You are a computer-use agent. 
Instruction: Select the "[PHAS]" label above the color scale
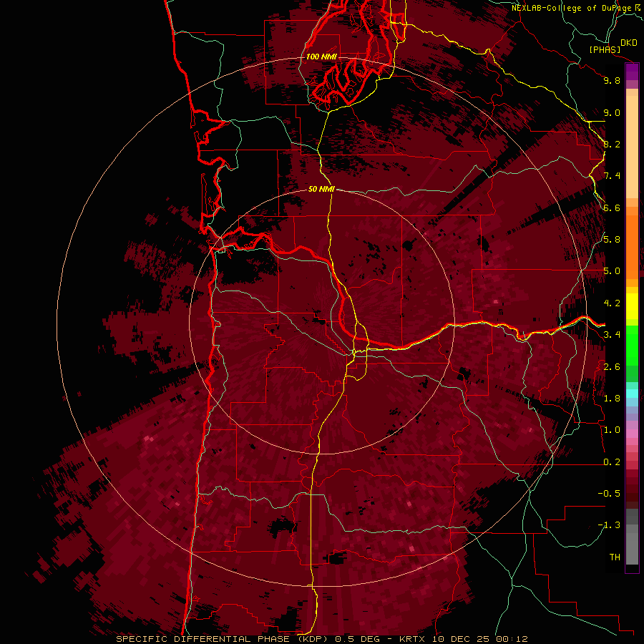(605, 49)
